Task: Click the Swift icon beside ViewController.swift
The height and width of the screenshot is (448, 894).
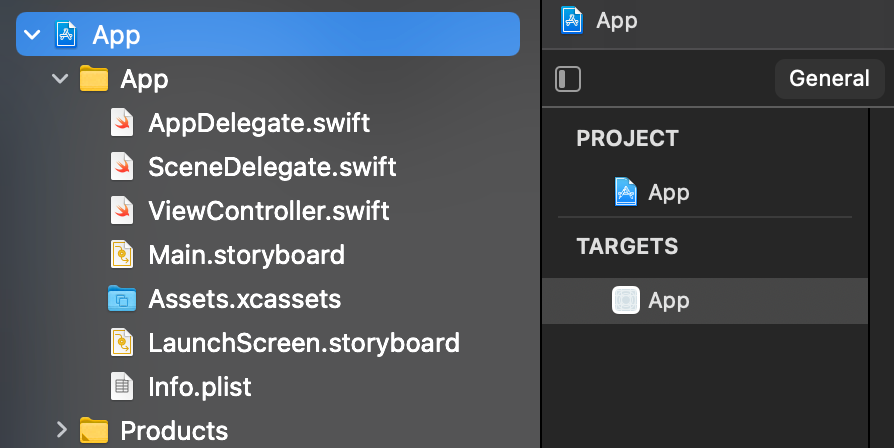Action: [121, 210]
